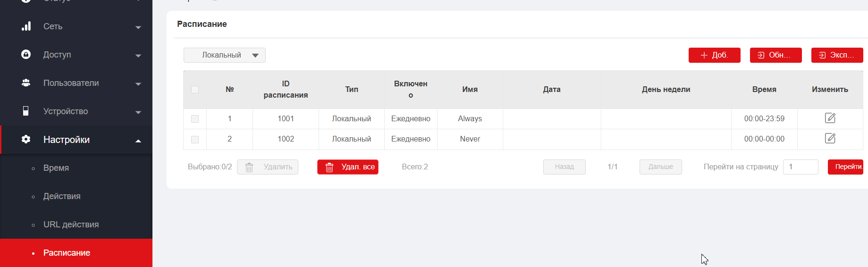Expand the Сеть sidebar section arrow
Image resolution: width=868 pixels, height=267 pixels.
[x=138, y=27]
